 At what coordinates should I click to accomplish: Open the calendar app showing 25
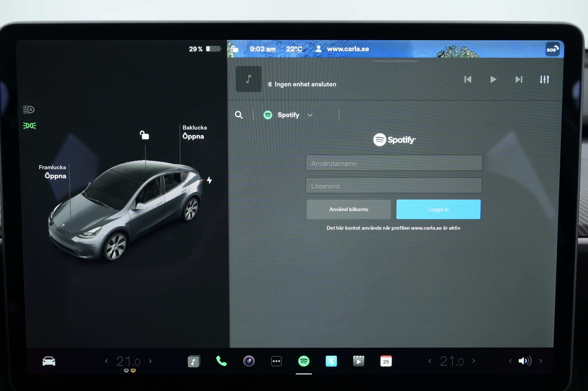[386, 361]
